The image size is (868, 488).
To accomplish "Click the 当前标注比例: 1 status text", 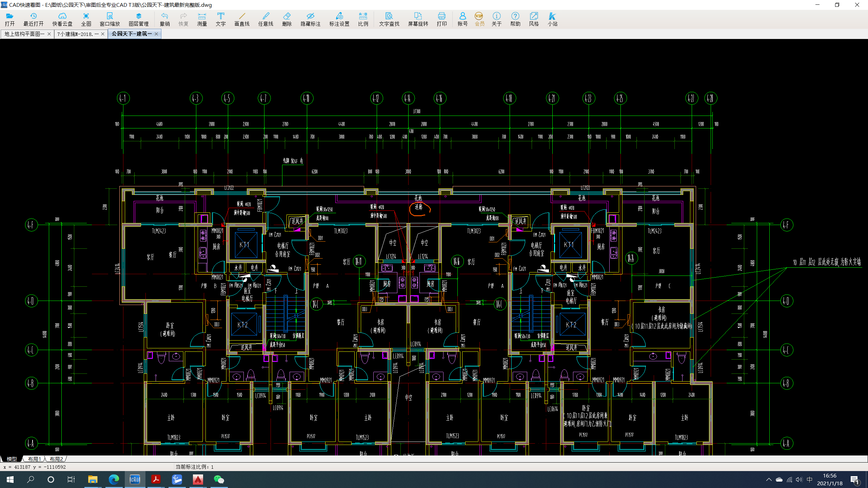I will [x=194, y=467].
